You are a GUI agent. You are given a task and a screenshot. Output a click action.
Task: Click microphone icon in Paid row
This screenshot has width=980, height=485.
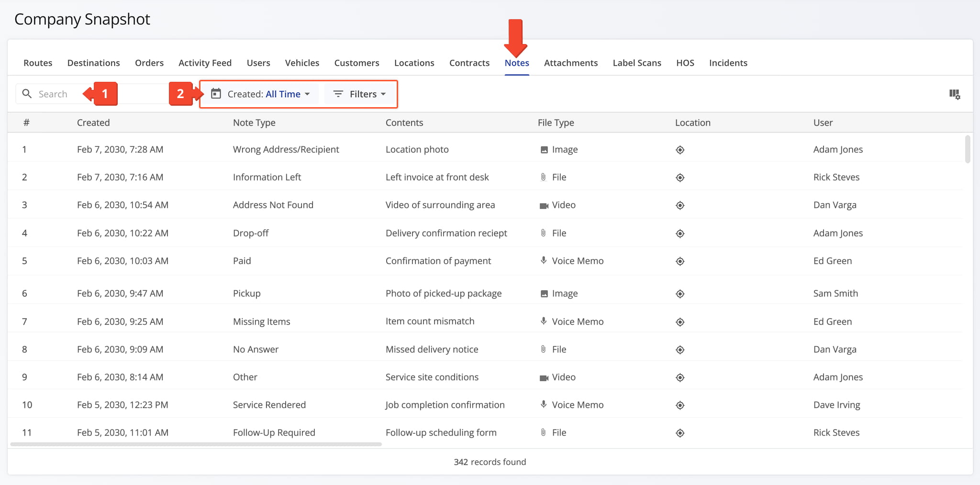(x=544, y=260)
